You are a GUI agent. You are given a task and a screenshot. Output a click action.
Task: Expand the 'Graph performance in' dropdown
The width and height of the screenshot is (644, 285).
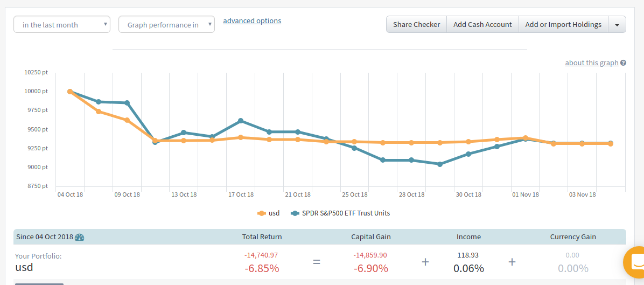tap(166, 25)
